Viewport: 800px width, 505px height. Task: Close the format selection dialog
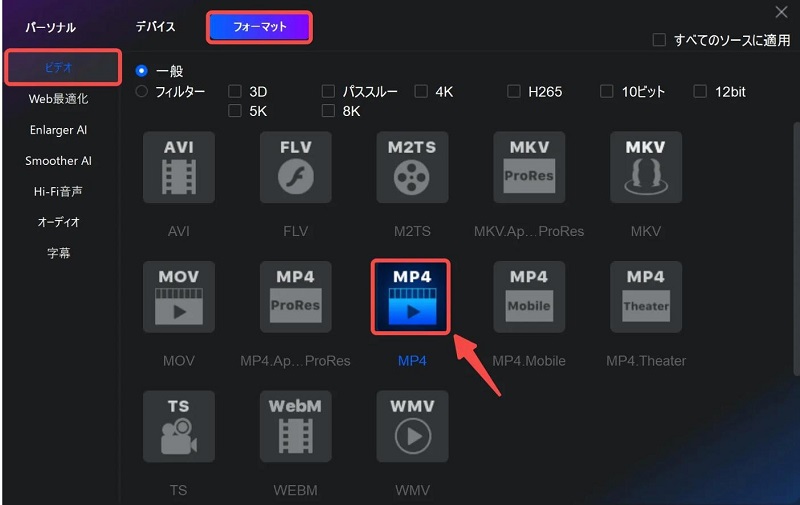pyautogui.click(x=781, y=12)
